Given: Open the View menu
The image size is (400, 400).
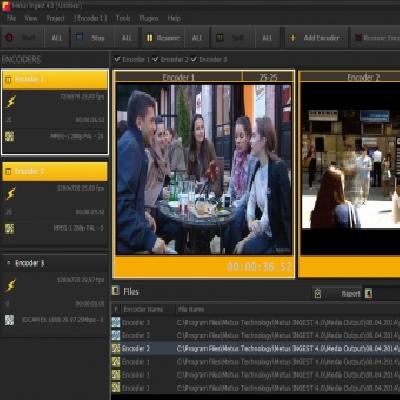Looking at the screenshot, I should click(x=31, y=18).
